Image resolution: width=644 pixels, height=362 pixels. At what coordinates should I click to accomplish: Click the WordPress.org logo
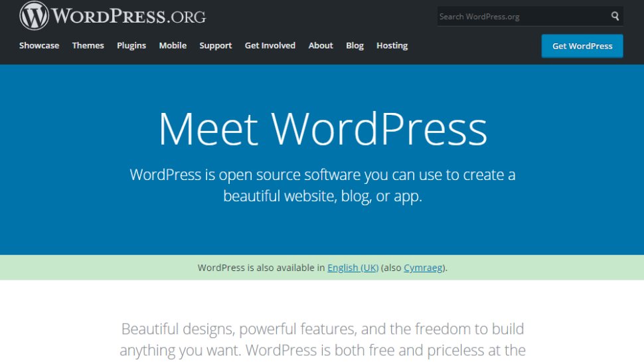coord(113,16)
